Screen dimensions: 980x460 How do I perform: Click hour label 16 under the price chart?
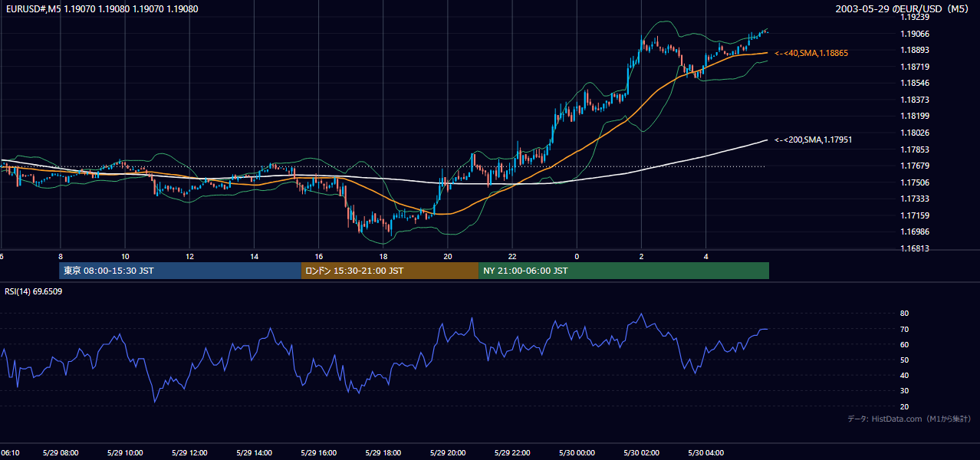point(319,257)
